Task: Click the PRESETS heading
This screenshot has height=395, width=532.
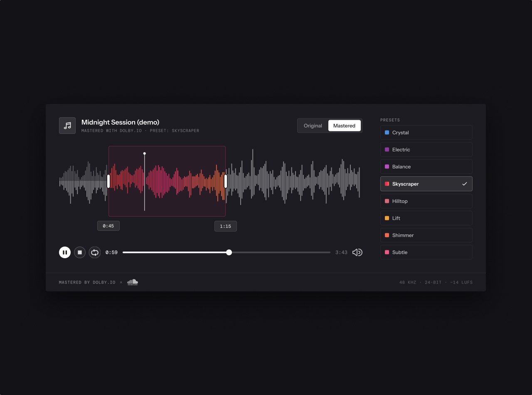Action: coord(390,120)
